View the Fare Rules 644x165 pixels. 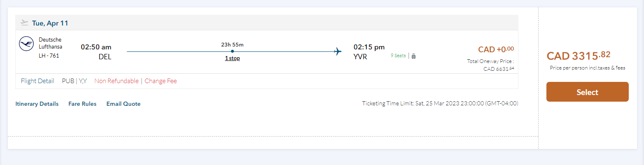pos(82,104)
